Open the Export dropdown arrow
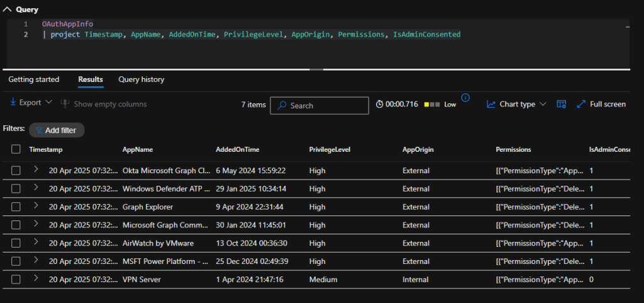 [48, 103]
